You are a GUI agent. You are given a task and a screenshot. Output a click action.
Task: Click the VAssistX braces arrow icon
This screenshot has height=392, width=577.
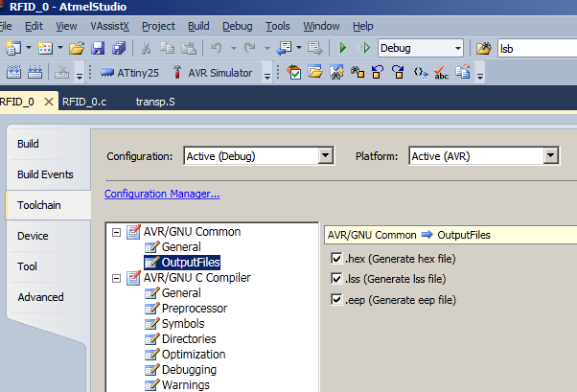tap(421, 72)
